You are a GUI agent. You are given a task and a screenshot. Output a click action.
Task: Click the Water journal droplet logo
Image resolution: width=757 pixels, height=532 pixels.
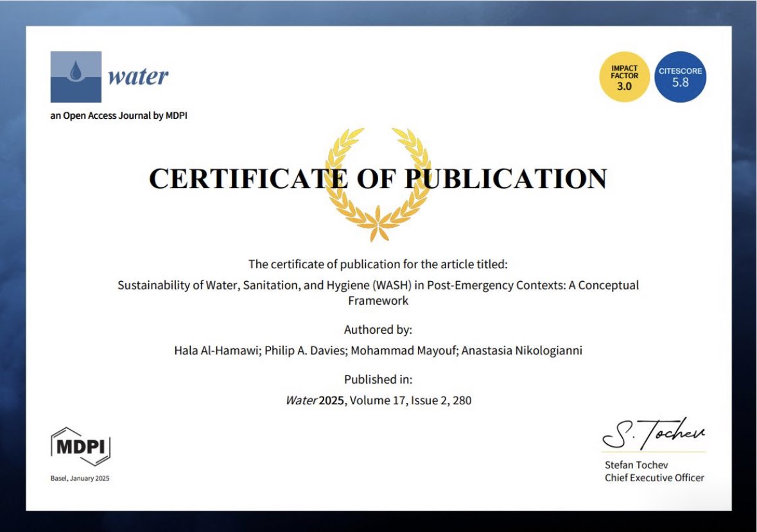76,77
